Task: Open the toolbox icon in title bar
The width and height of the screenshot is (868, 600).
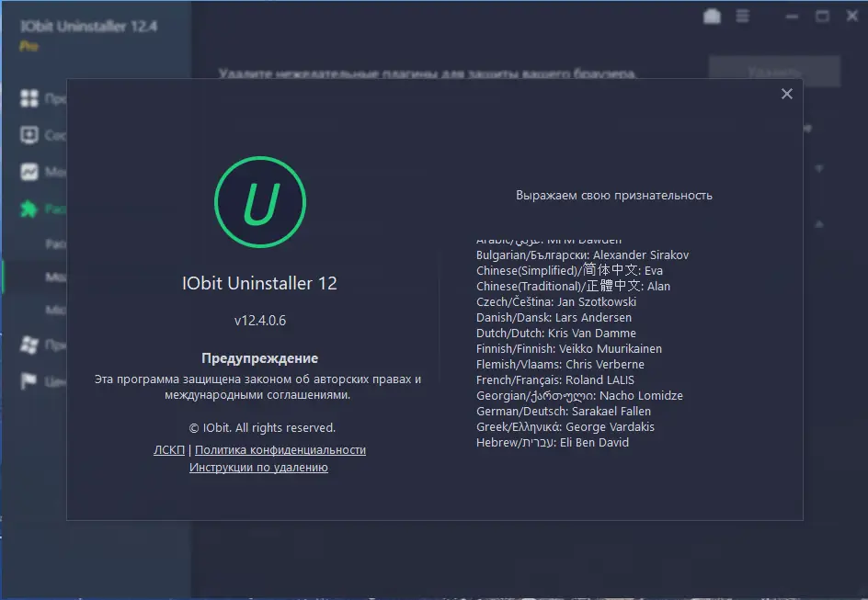Action: (712, 17)
